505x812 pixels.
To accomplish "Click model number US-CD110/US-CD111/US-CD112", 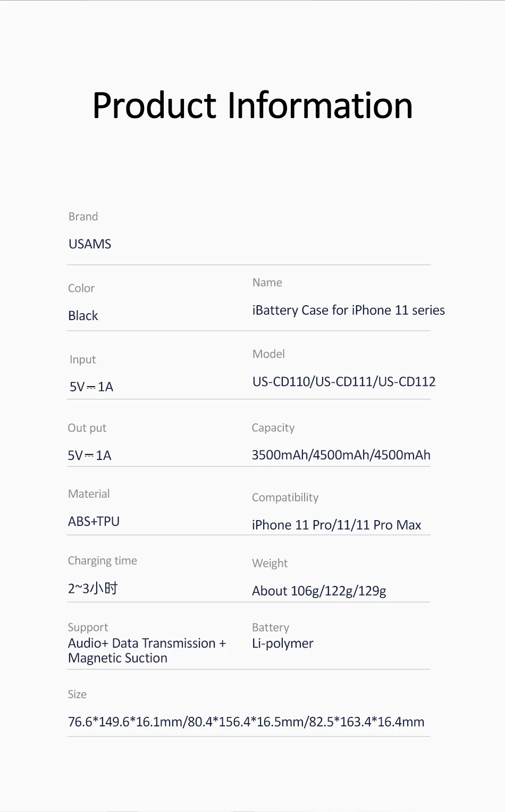I will 344,382.
